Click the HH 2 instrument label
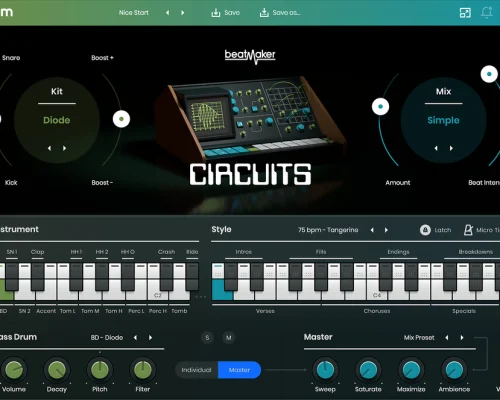500x400 pixels. (x=102, y=252)
